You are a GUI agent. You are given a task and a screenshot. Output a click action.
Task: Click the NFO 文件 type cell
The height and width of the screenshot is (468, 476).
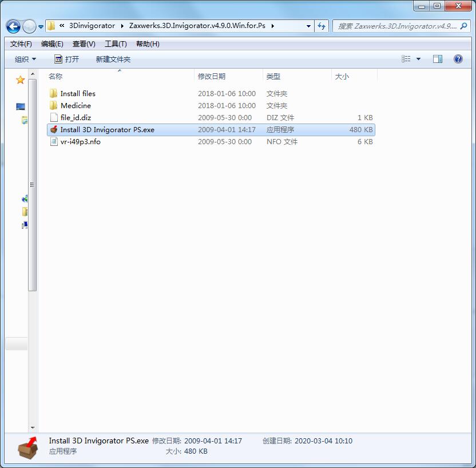click(x=281, y=142)
